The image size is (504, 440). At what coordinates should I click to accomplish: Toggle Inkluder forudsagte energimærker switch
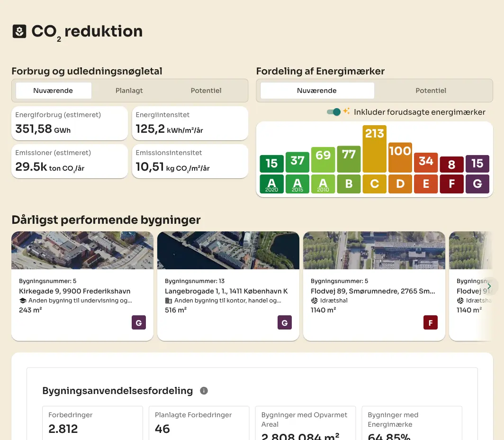(x=333, y=112)
